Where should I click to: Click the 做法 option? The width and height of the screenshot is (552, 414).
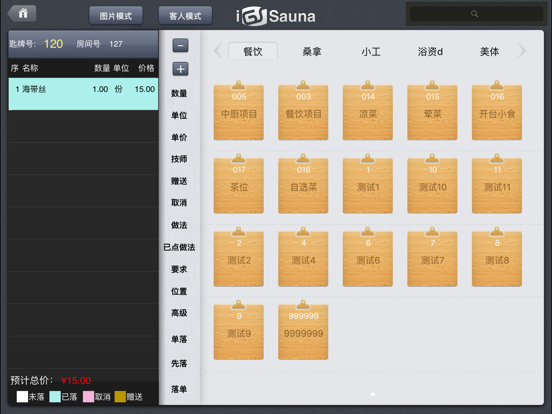tap(179, 225)
